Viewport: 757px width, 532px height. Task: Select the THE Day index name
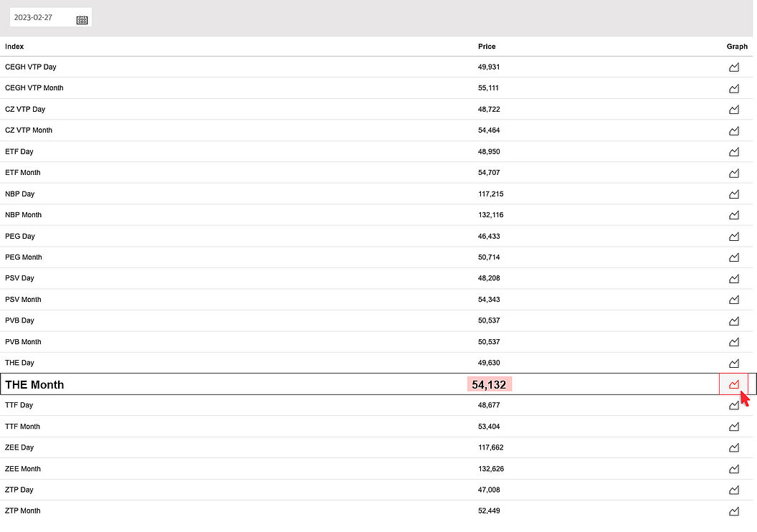20,363
